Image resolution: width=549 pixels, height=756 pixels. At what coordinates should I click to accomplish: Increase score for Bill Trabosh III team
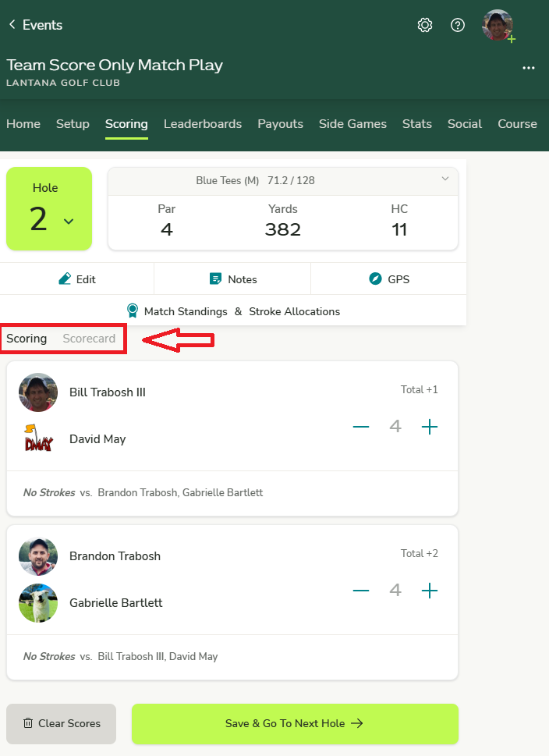point(430,427)
